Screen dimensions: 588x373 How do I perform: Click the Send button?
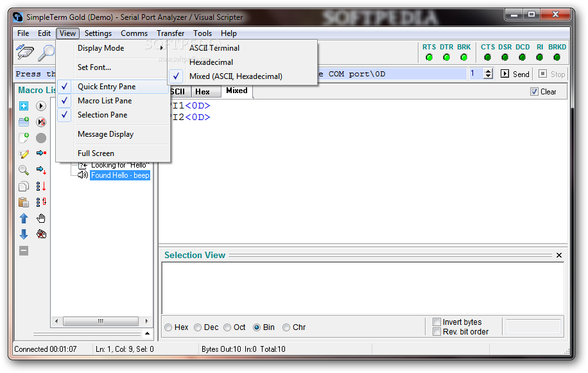tap(515, 74)
